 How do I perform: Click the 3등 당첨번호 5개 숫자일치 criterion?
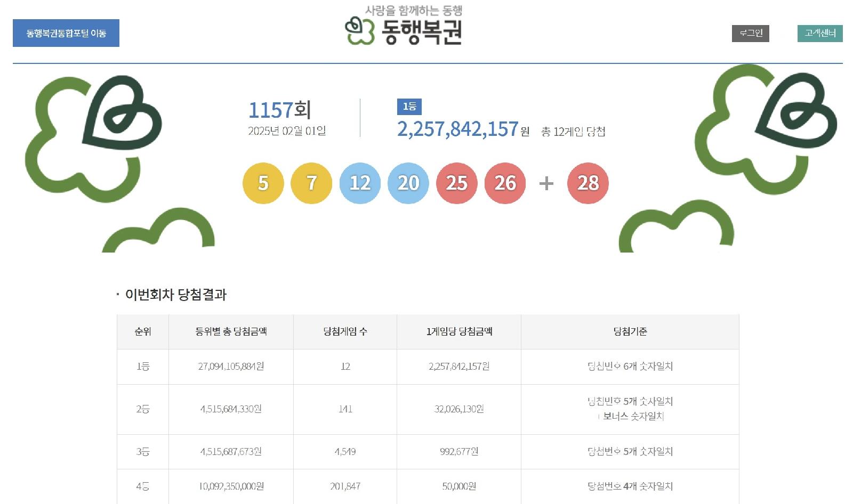(630, 452)
